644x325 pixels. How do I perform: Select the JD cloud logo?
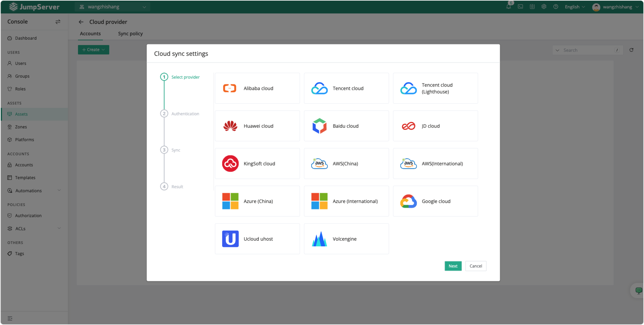pos(408,126)
